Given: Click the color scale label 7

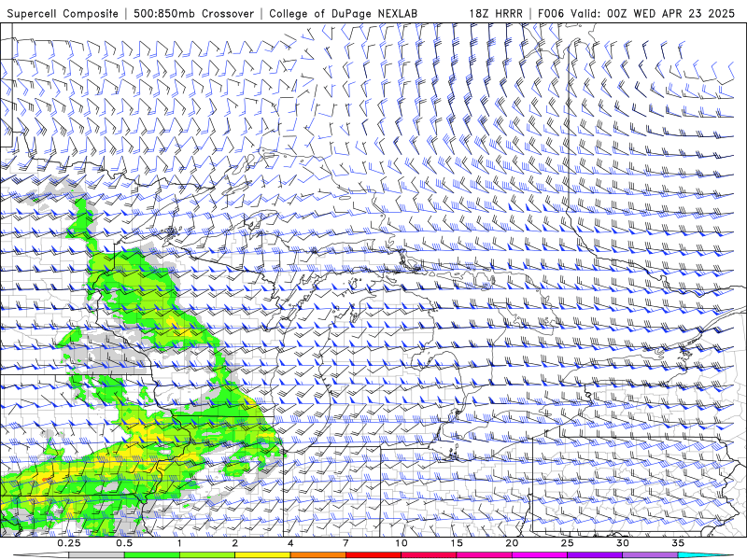Looking at the screenshot, I should coord(345,543).
